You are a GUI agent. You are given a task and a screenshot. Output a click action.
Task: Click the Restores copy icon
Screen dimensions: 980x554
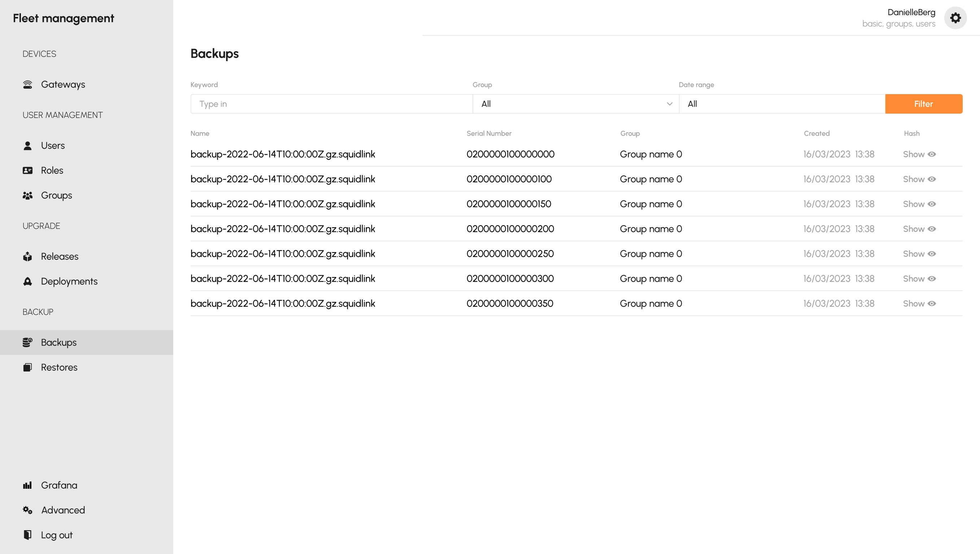(27, 368)
